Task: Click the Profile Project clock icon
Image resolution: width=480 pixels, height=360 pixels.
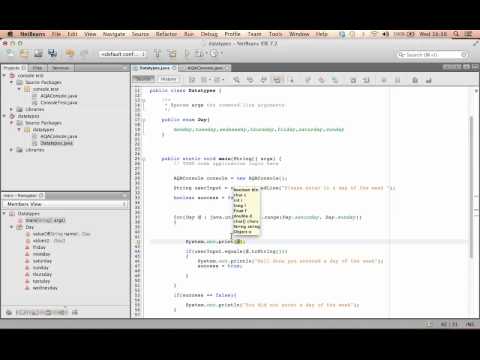Action: pyautogui.click(x=214, y=53)
